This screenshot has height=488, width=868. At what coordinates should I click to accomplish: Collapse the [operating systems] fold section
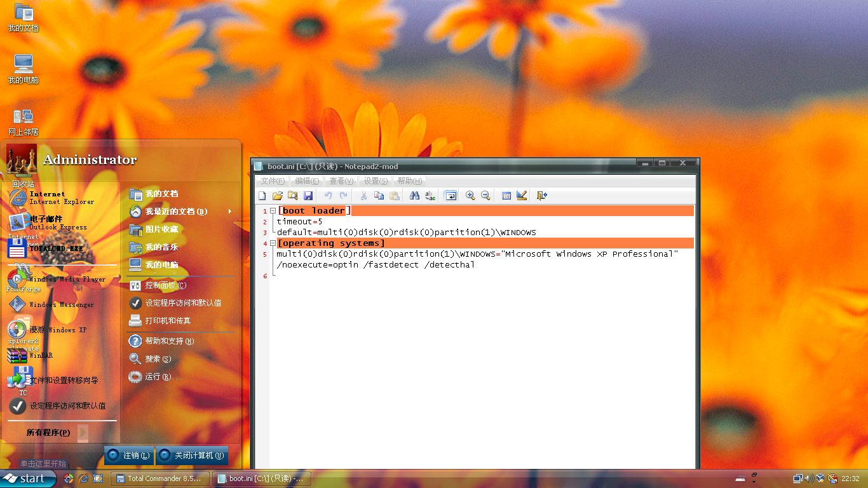tap(273, 243)
